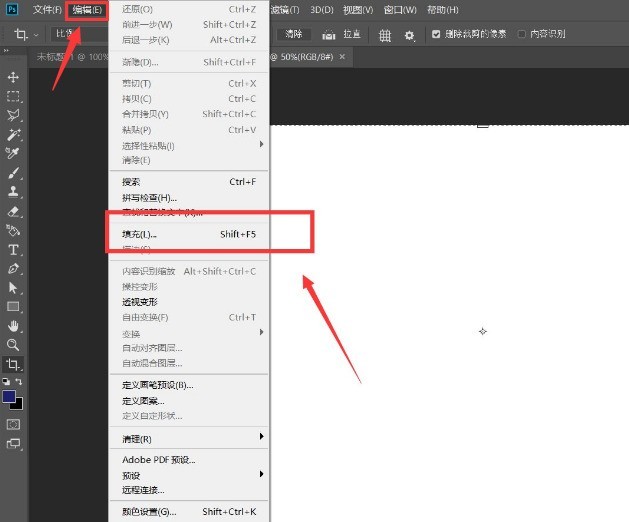Select the Eraser tool
The image size is (629, 522).
pyautogui.click(x=13, y=211)
